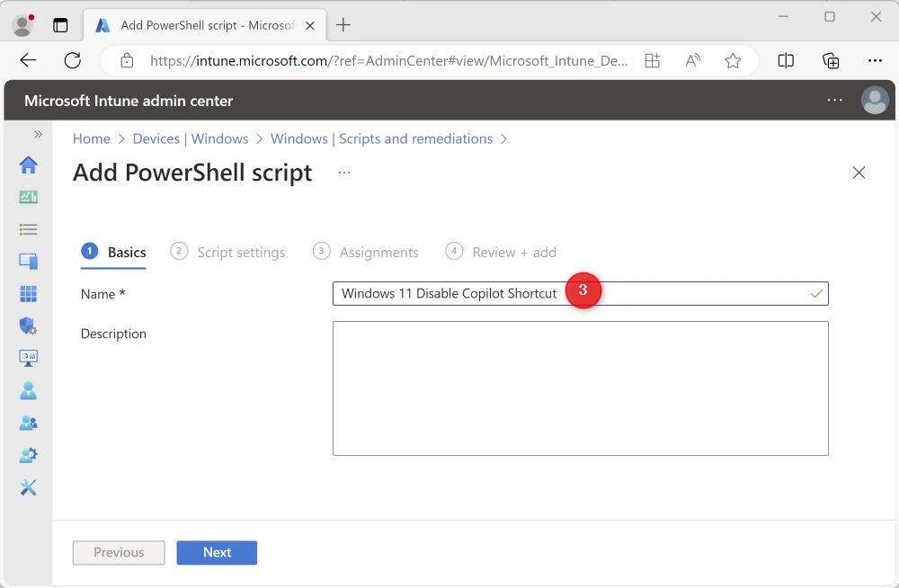Open browser Settings and more menu
Viewport: 899px width, 588px height.
pyautogui.click(x=875, y=60)
